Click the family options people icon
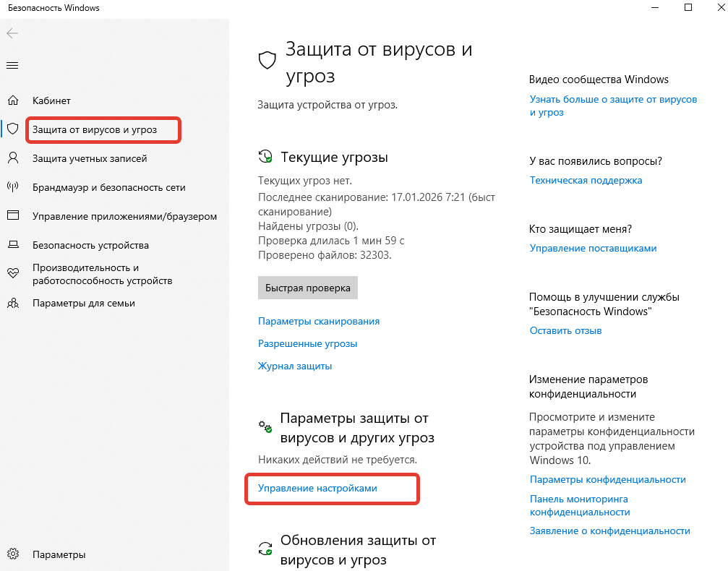728x571 pixels. tap(12, 304)
